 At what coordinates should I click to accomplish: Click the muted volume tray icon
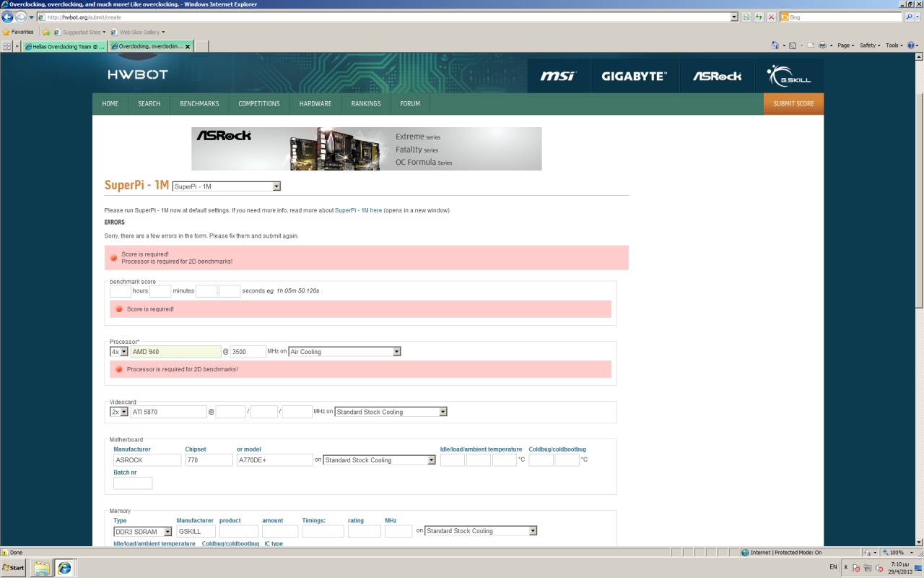[x=880, y=568]
